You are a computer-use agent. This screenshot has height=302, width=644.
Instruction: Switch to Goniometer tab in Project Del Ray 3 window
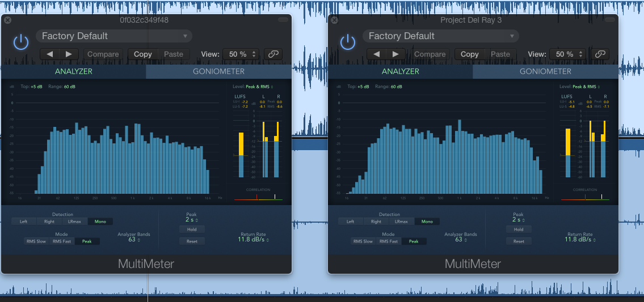pos(545,71)
